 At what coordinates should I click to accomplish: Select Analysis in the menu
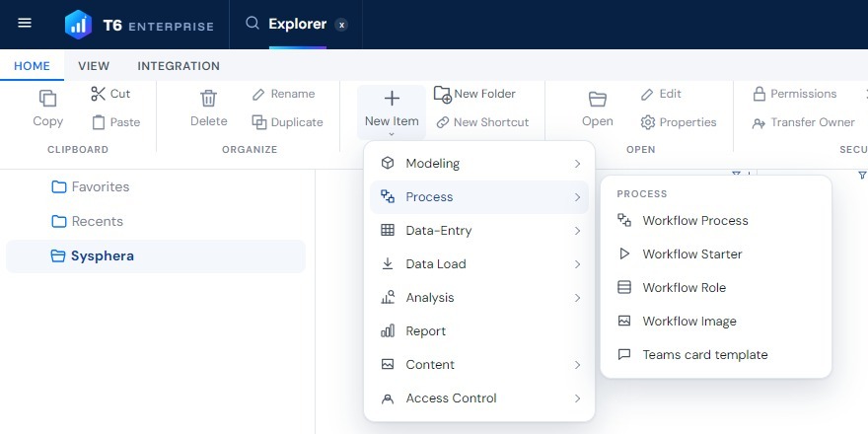(478, 298)
